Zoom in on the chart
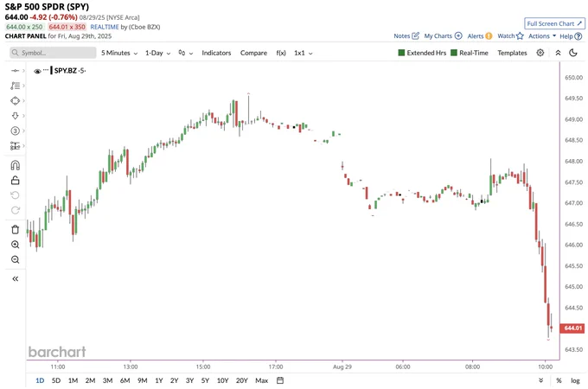This screenshot has width=588, height=389. pyautogui.click(x=15, y=245)
